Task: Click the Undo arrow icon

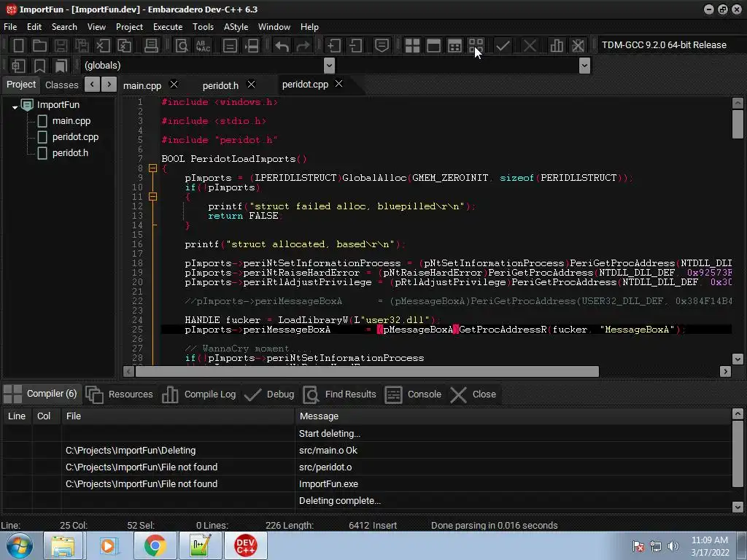Action: [282, 45]
